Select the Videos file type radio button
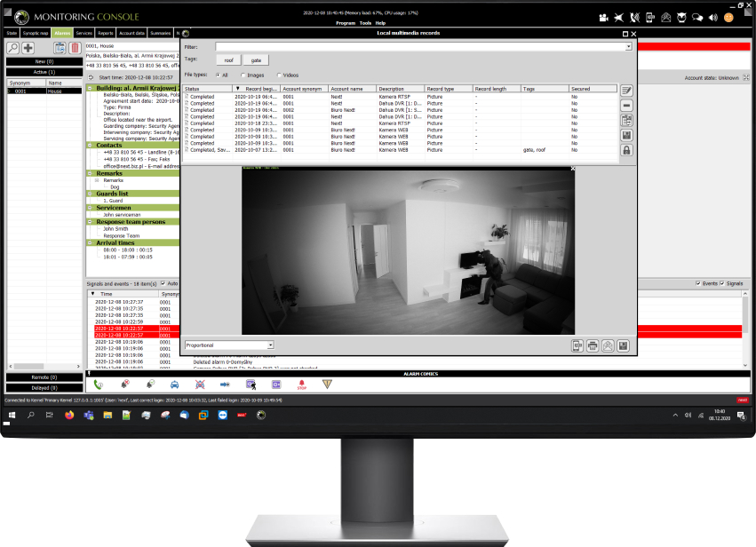 [x=279, y=75]
